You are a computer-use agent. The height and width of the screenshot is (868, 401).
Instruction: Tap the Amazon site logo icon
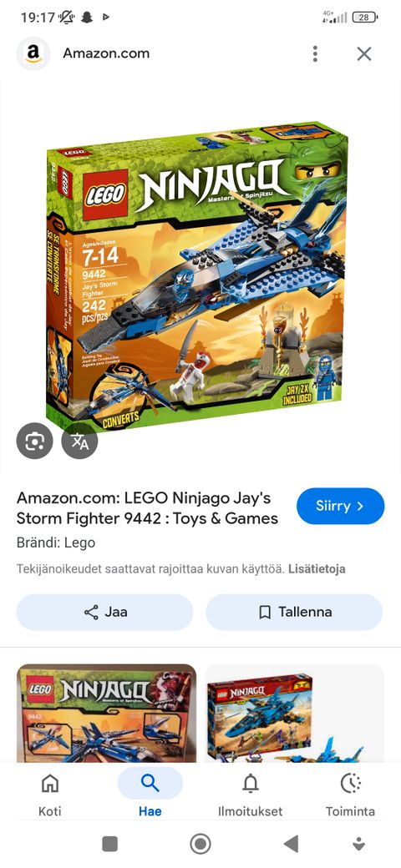[x=33, y=53]
